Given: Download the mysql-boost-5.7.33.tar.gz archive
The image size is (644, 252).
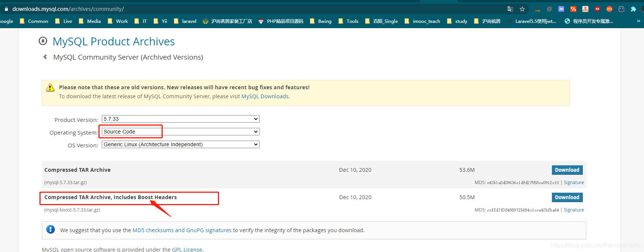Looking at the screenshot, I should tap(567, 197).
